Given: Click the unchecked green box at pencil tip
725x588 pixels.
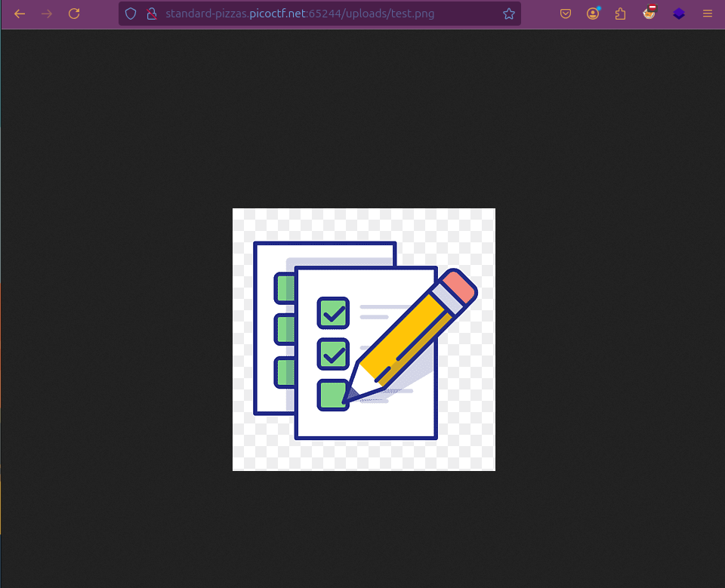Looking at the screenshot, I should [x=331, y=394].
